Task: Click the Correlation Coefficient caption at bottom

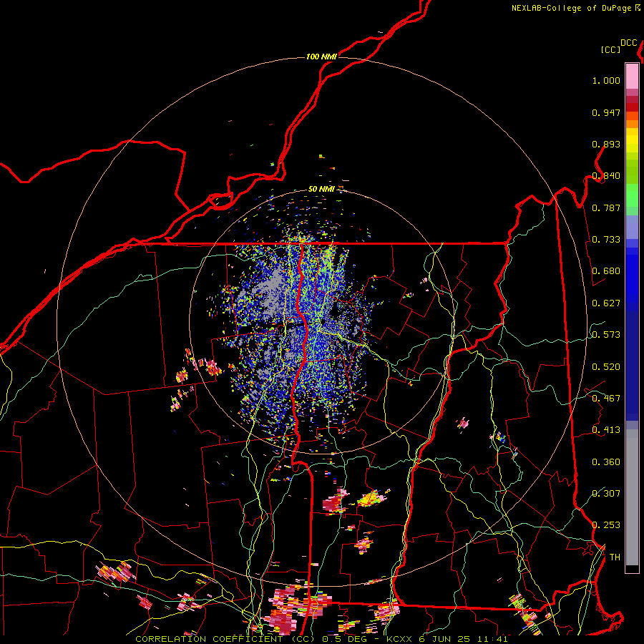Action: (321, 639)
